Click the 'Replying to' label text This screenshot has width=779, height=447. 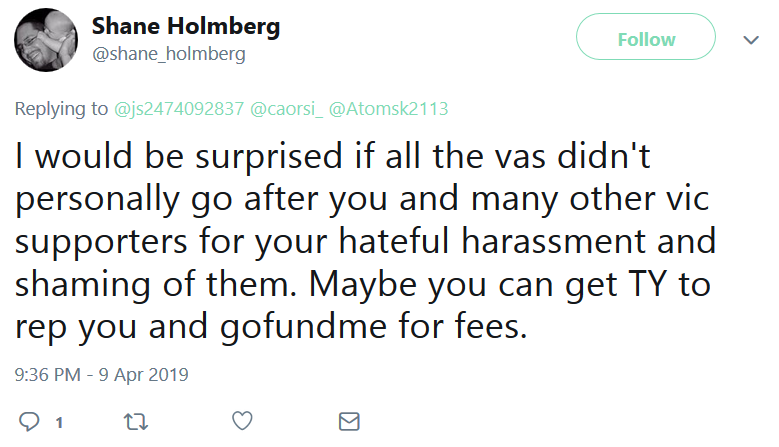click(61, 108)
